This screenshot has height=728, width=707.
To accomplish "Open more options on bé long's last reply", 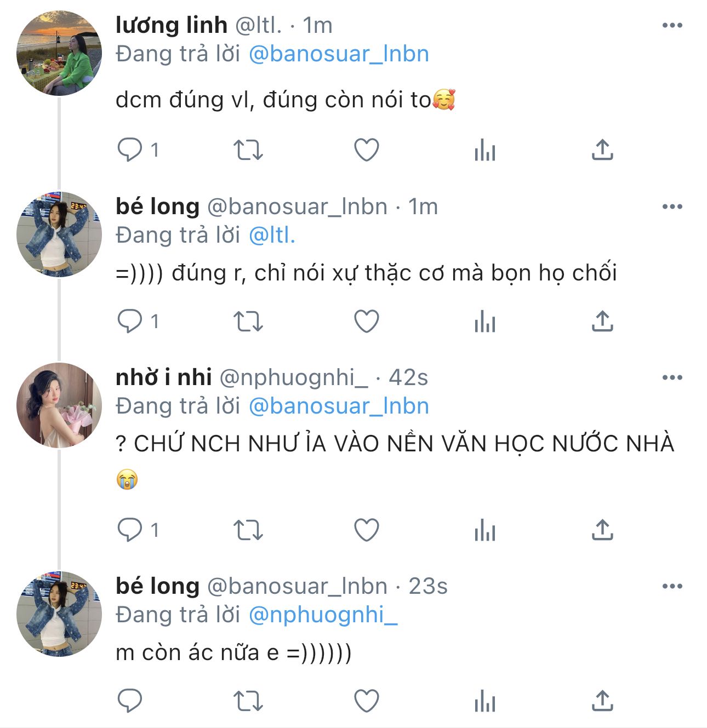I will [672, 586].
